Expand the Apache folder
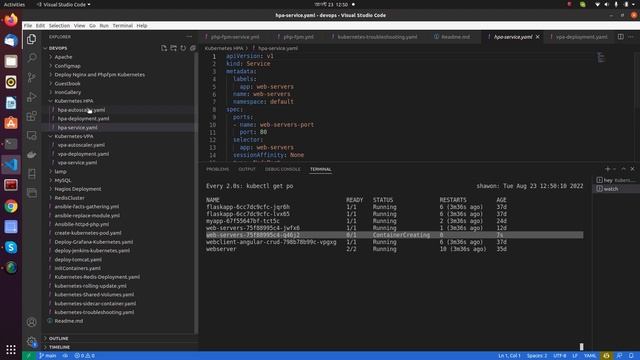The height and width of the screenshot is (360, 640). coord(63,57)
